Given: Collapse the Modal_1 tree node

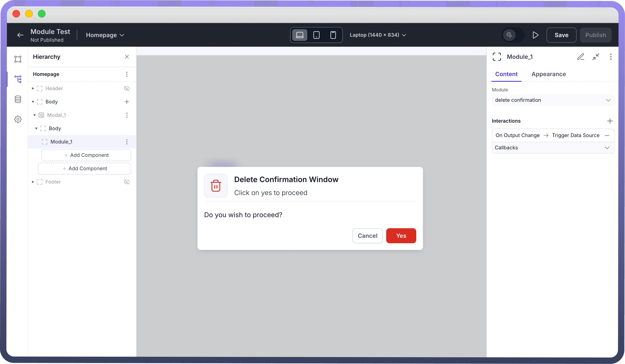Looking at the screenshot, I should click(34, 115).
